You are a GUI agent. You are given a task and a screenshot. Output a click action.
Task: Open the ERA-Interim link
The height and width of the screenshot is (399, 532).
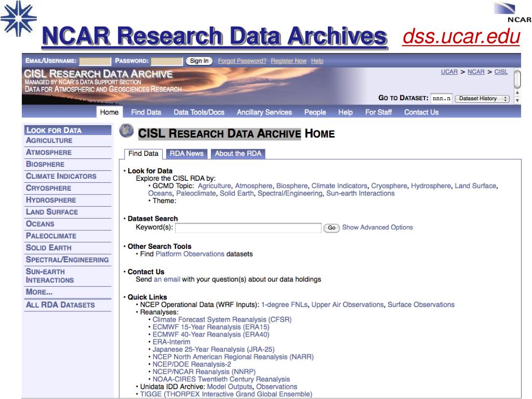[x=171, y=342]
